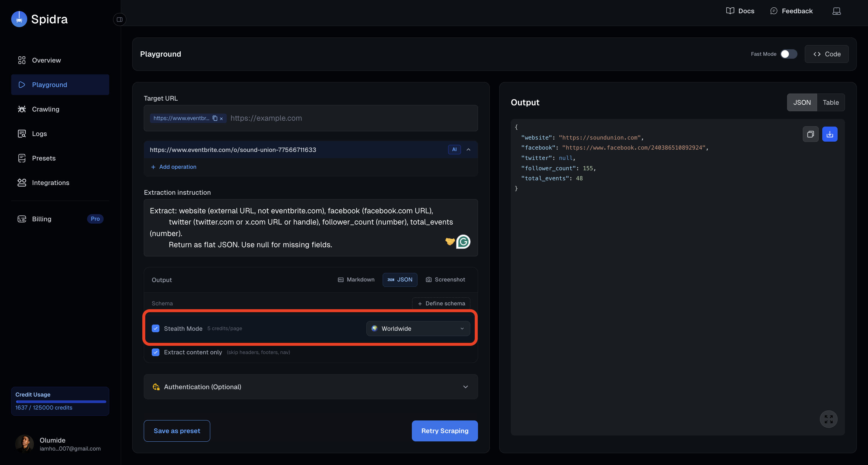The height and width of the screenshot is (465, 868).
Task: Open the Grammarly icon in instruction box
Action: [x=463, y=241]
